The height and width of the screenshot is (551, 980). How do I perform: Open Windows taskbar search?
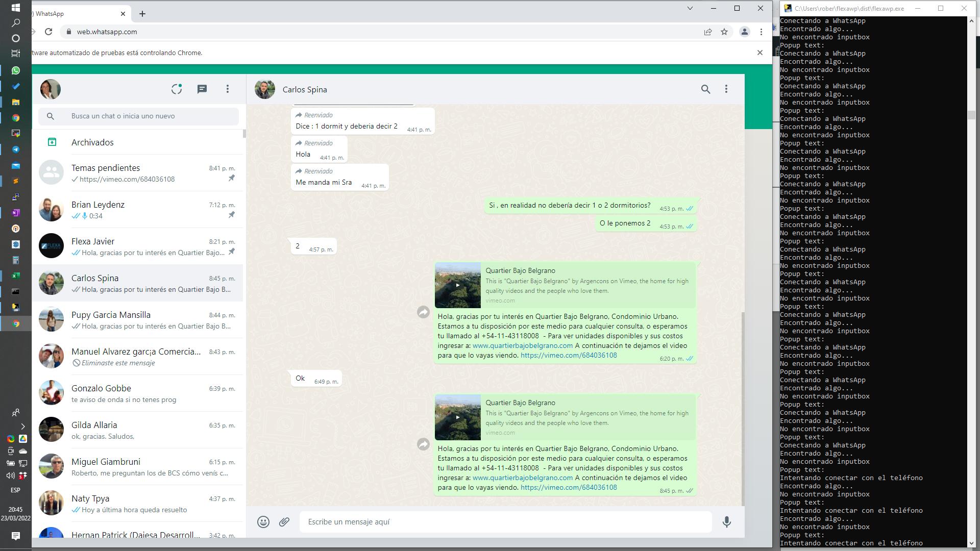tap(16, 23)
